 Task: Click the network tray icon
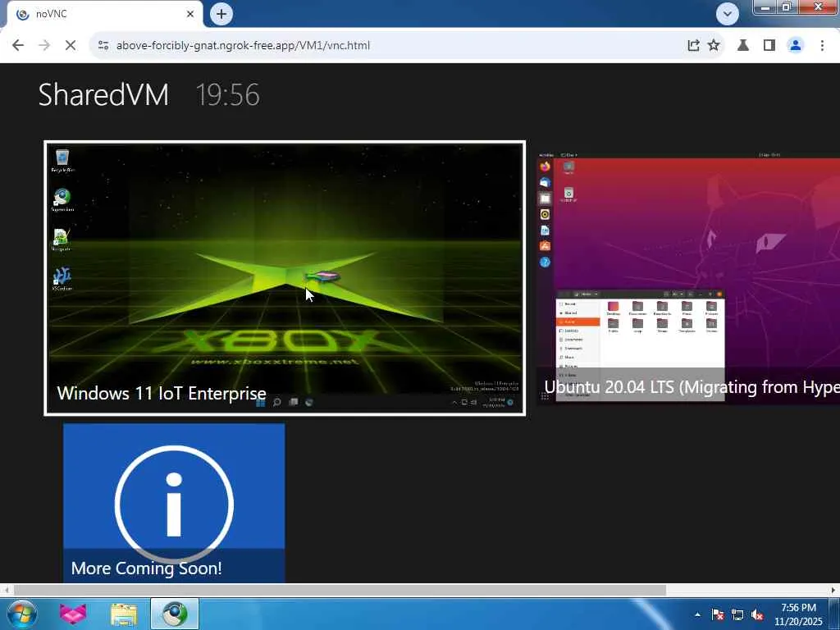pyautogui.click(x=737, y=614)
